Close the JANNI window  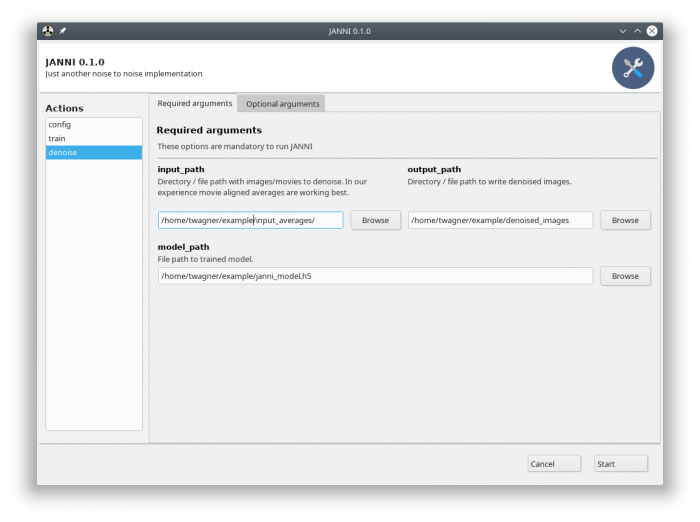(652, 31)
